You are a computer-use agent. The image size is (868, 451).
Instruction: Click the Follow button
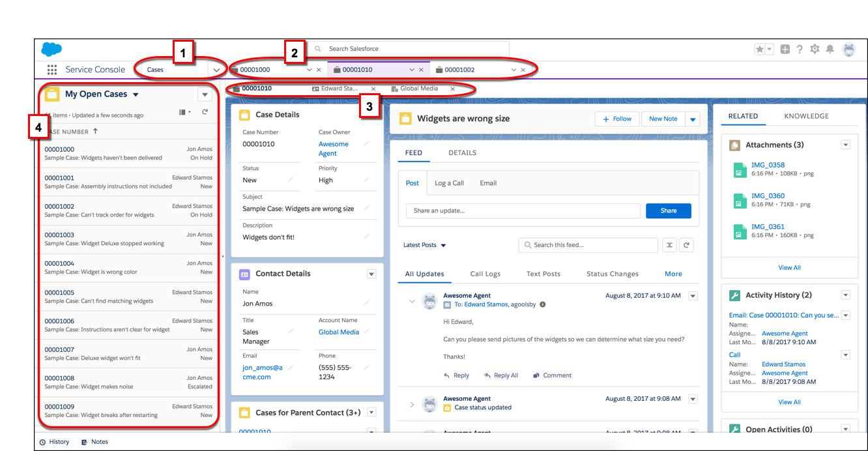(616, 119)
